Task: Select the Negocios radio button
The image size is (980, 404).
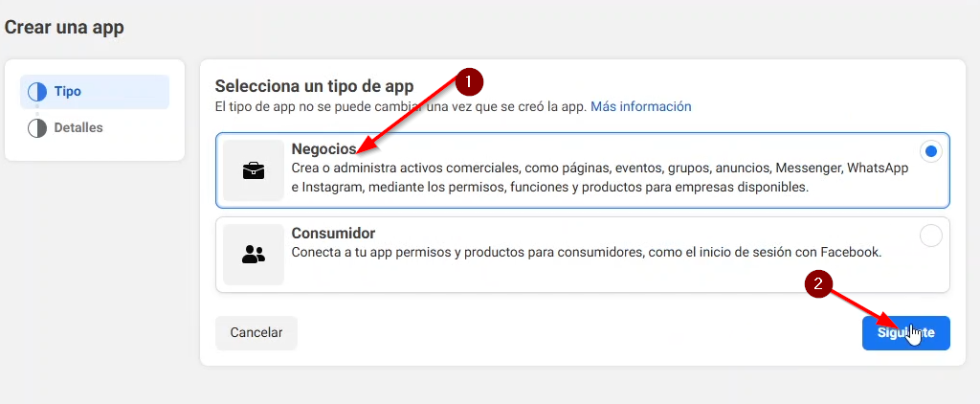Action: click(x=931, y=151)
